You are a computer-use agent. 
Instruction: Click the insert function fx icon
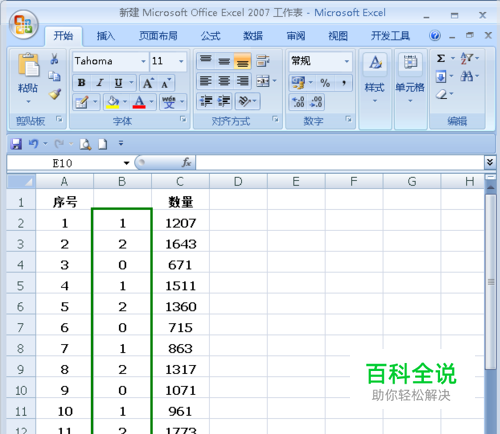pyautogui.click(x=186, y=163)
